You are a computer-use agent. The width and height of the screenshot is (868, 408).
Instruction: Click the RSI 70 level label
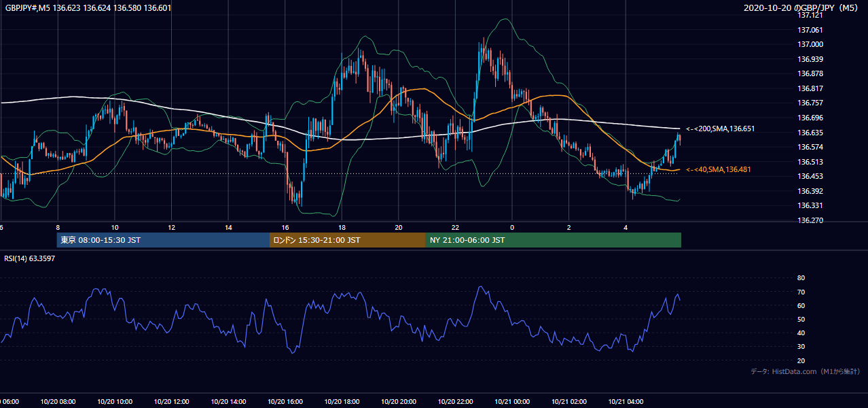click(x=801, y=292)
